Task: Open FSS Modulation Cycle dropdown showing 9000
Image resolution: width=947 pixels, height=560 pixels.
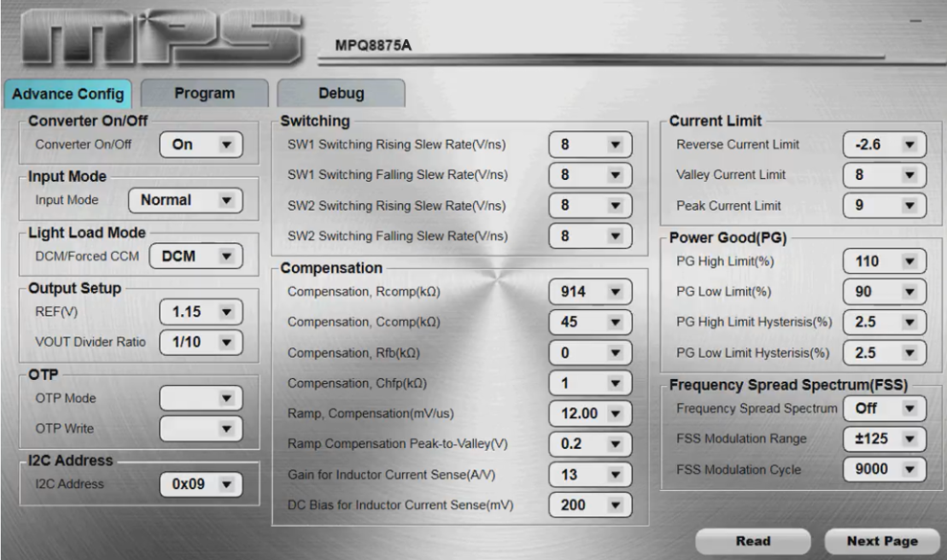Action: coord(884,469)
